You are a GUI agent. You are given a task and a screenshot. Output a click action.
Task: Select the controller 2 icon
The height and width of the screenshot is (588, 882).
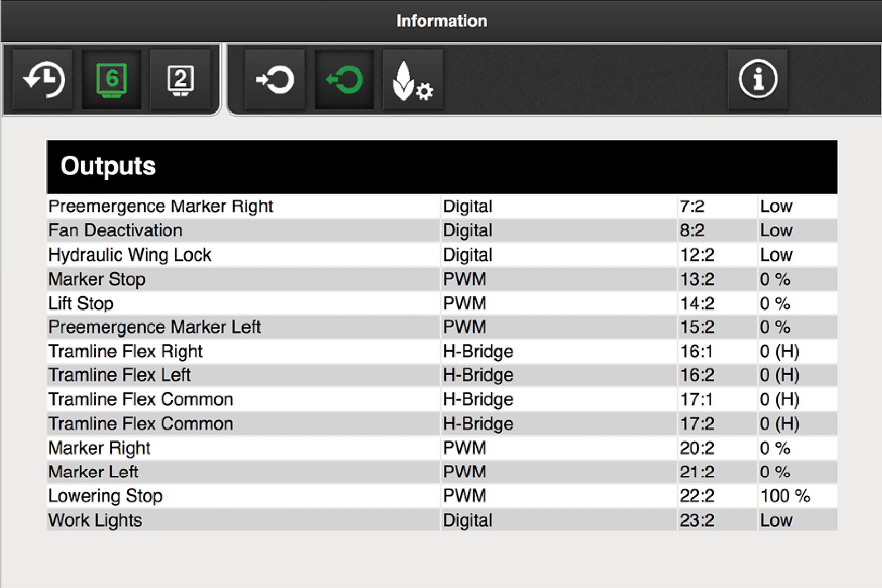(x=180, y=80)
